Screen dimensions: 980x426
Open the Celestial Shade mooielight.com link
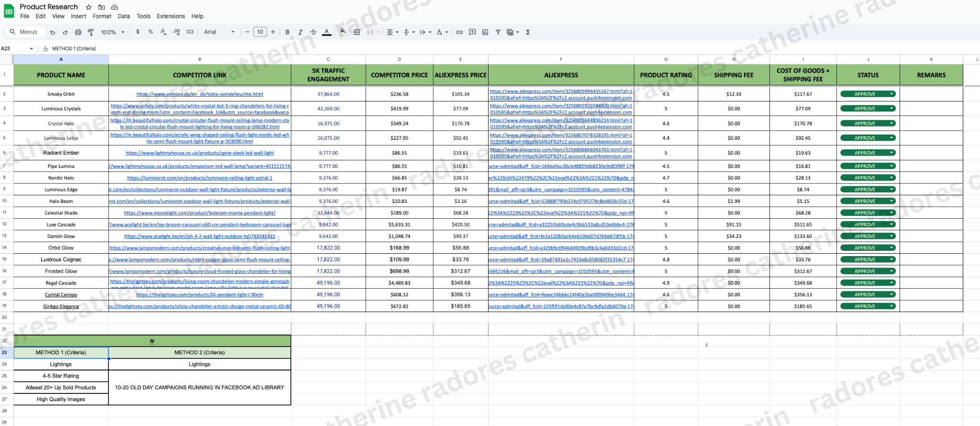click(200, 213)
